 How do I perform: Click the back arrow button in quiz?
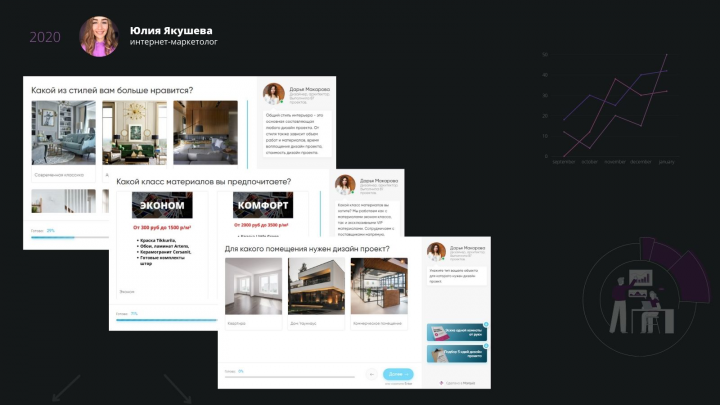coord(371,374)
